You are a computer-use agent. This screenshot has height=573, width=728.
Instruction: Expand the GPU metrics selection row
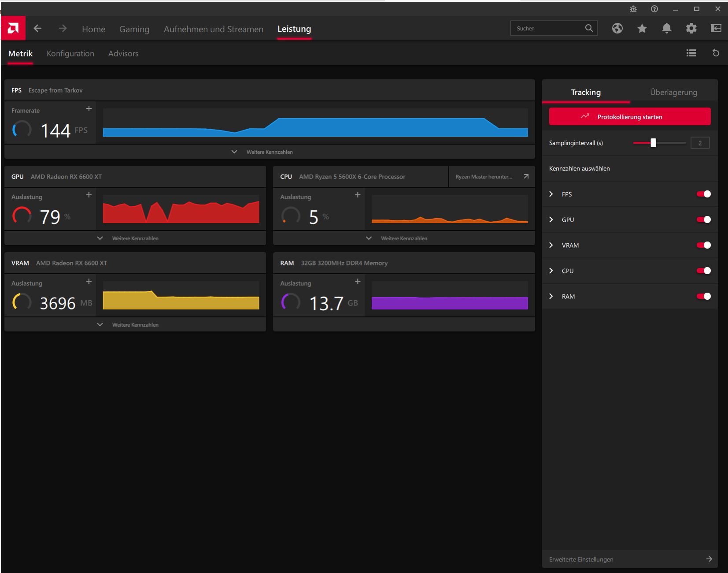pyautogui.click(x=551, y=220)
